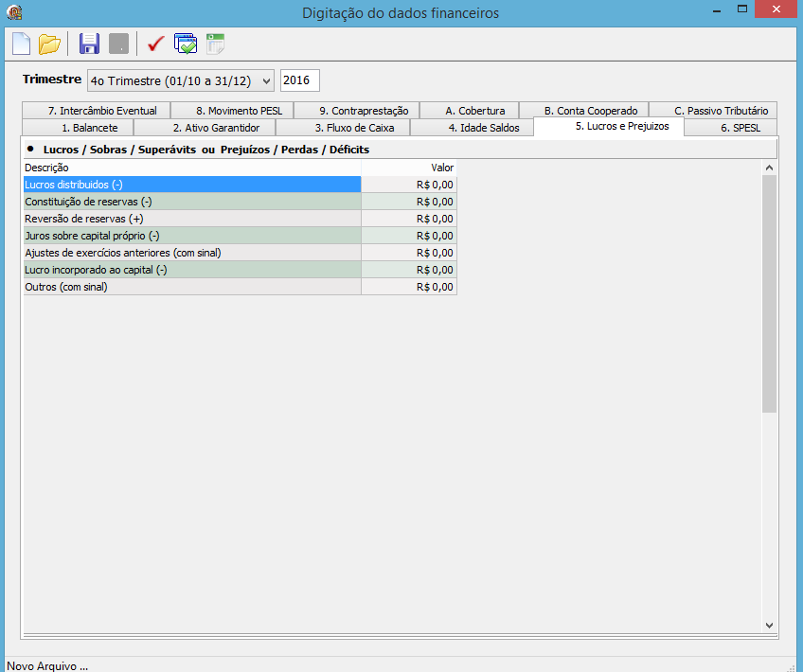Maximize the window
Image resolution: width=803 pixels, height=672 pixels.
(x=742, y=9)
